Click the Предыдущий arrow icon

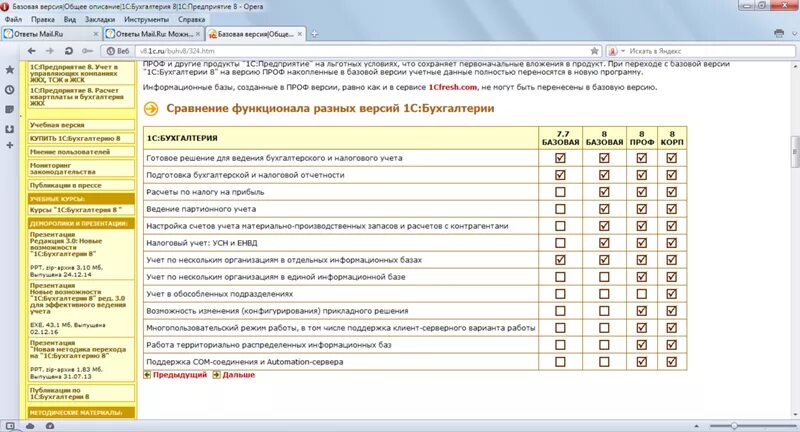tap(147, 375)
